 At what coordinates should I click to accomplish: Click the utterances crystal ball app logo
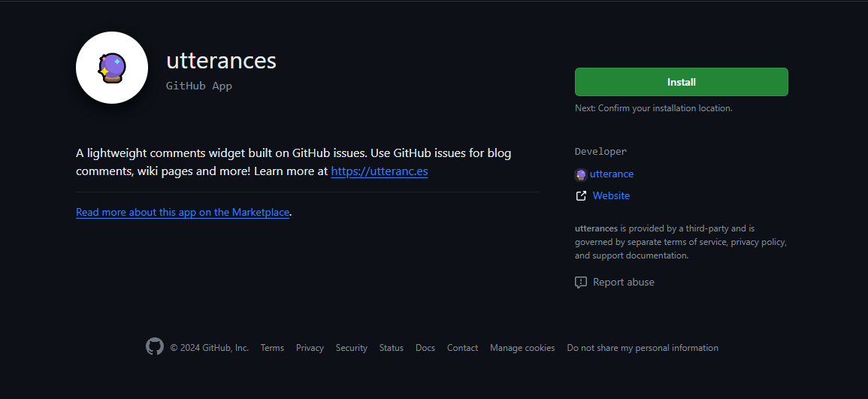pos(112,68)
